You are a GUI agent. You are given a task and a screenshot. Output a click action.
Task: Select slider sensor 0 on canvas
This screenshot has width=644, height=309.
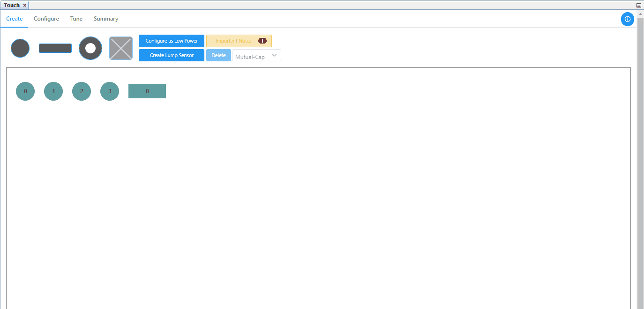coord(147,91)
